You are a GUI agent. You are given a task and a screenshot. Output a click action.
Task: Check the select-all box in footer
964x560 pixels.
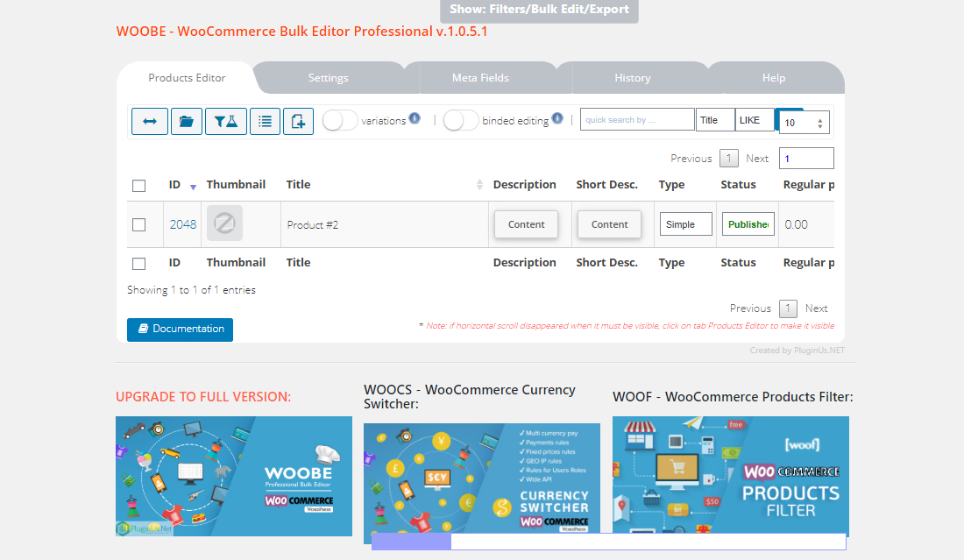click(x=139, y=263)
